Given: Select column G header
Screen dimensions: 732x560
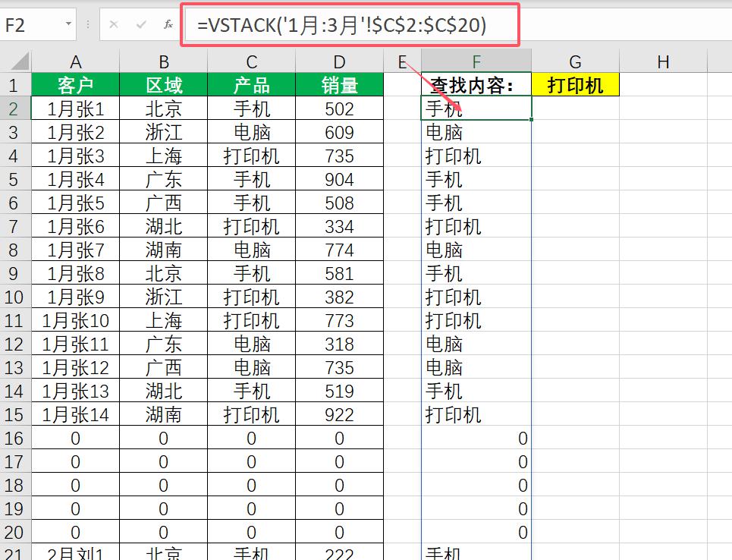Looking at the screenshot, I should (575, 61).
